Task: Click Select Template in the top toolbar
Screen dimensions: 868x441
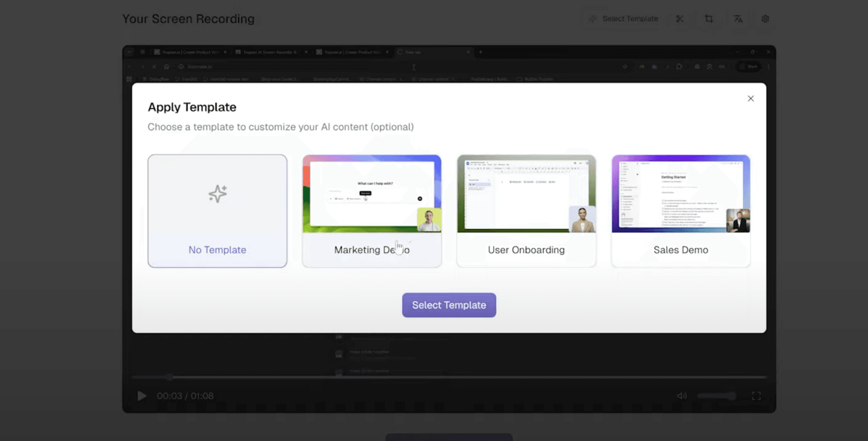Action: [630, 19]
